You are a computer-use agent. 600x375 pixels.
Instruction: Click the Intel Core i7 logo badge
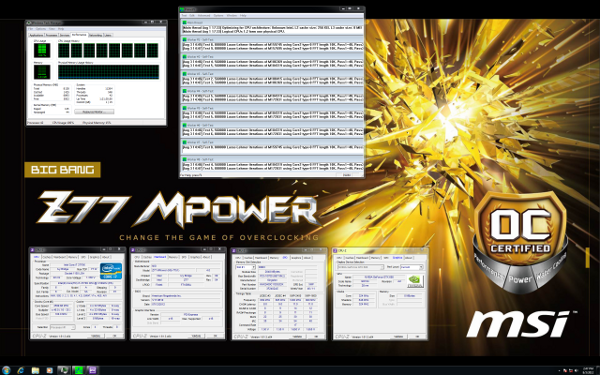tap(111, 271)
